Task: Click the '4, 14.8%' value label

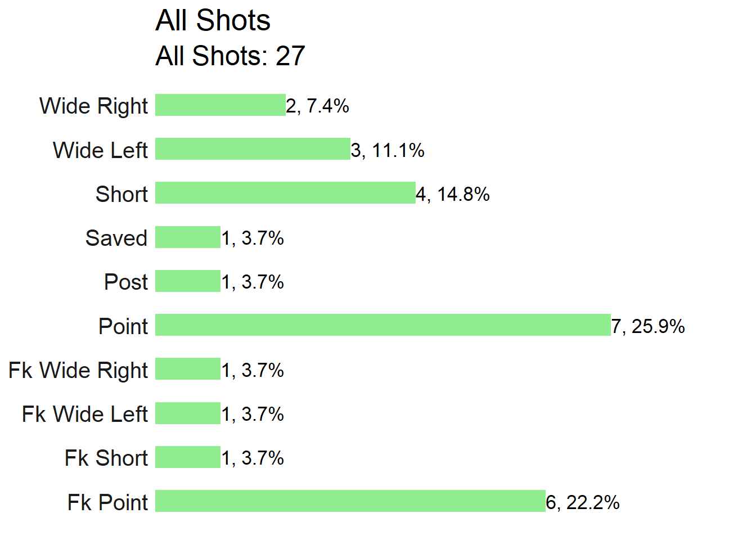Action: 453,194
